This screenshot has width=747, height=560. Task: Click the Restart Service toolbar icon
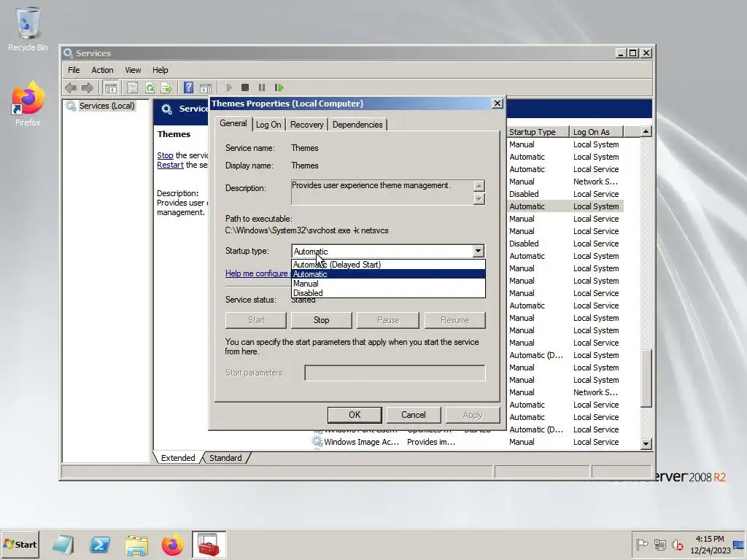pos(279,87)
